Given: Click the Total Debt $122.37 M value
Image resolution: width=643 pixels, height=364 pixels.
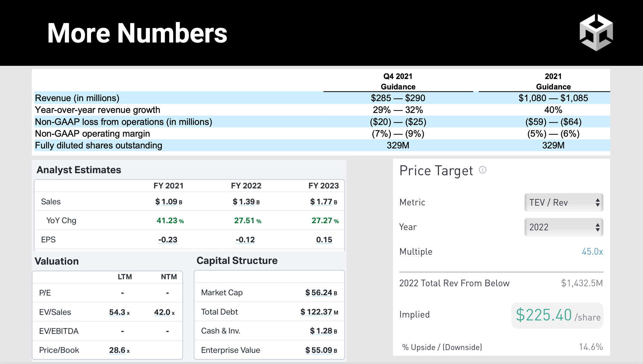Looking at the screenshot, I should pyautogui.click(x=319, y=312).
